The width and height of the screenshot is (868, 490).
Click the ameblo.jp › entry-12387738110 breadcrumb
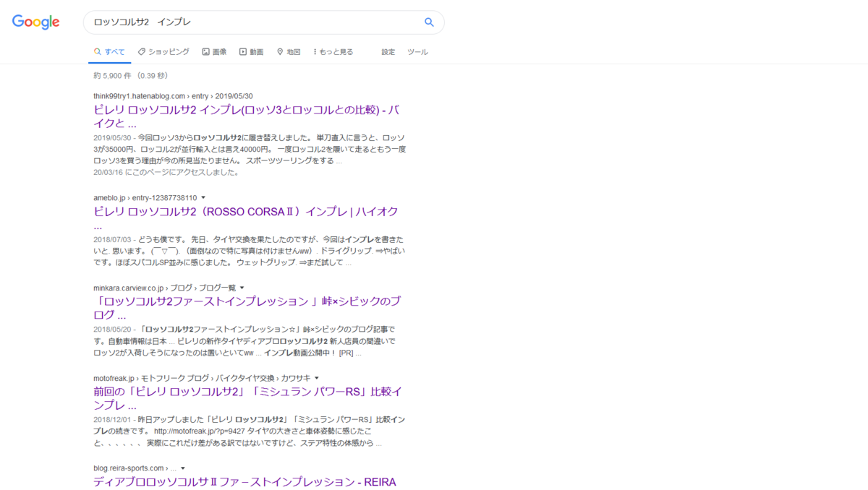(x=145, y=197)
